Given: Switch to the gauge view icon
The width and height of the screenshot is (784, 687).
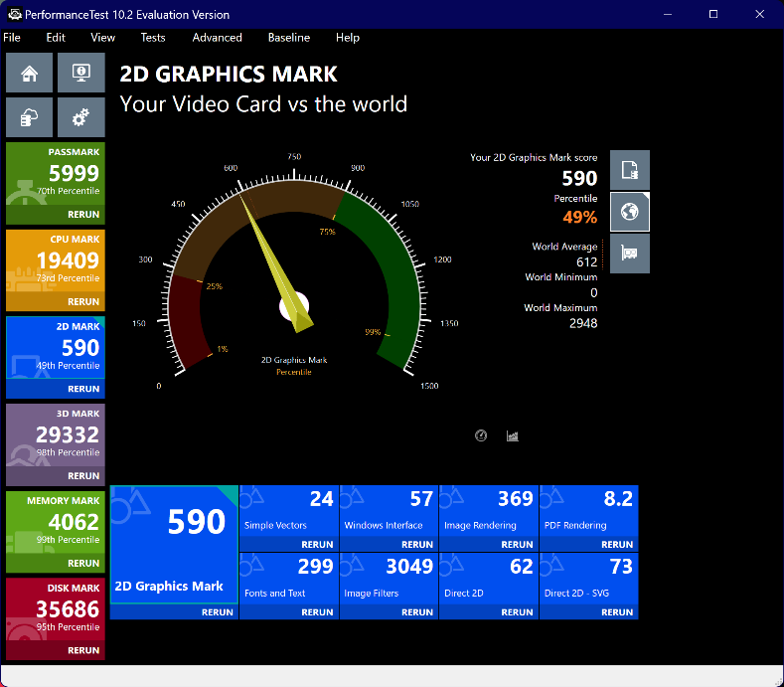Looking at the screenshot, I should pyautogui.click(x=481, y=435).
